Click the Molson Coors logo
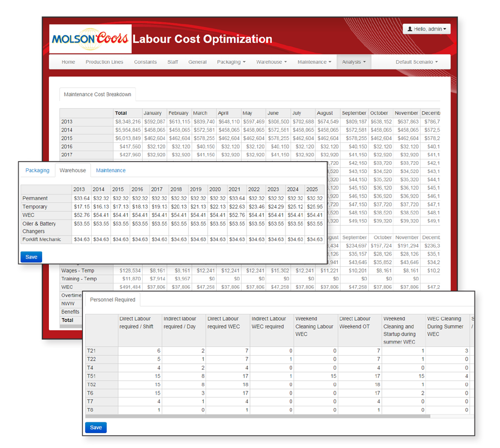The width and height of the screenshot is (500, 448). click(x=90, y=39)
